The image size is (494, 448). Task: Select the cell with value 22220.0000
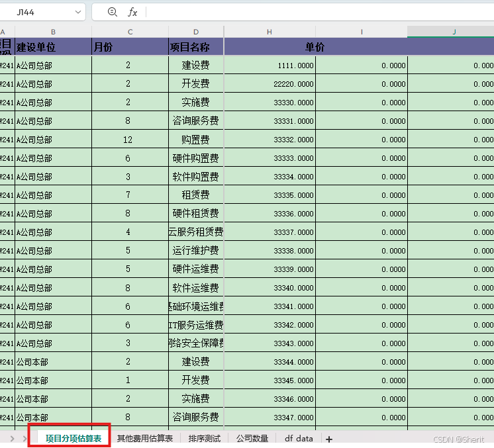(x=270, y=84)
